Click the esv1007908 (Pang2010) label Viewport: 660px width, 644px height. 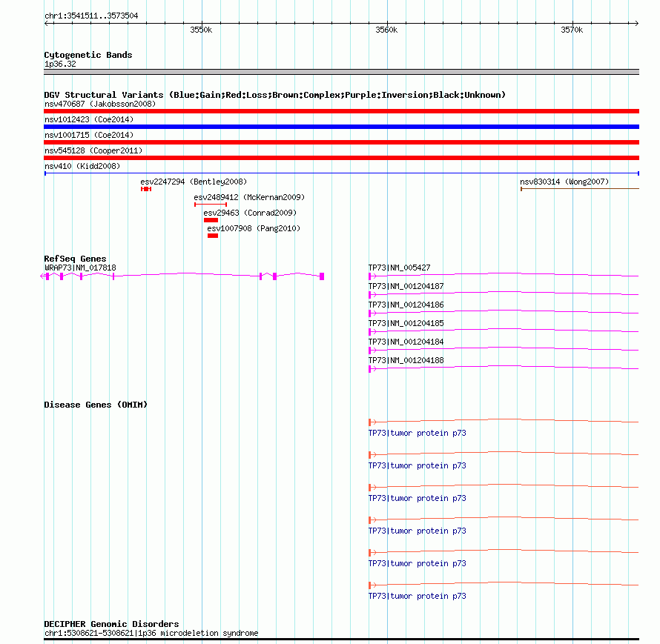click(254, 228)
